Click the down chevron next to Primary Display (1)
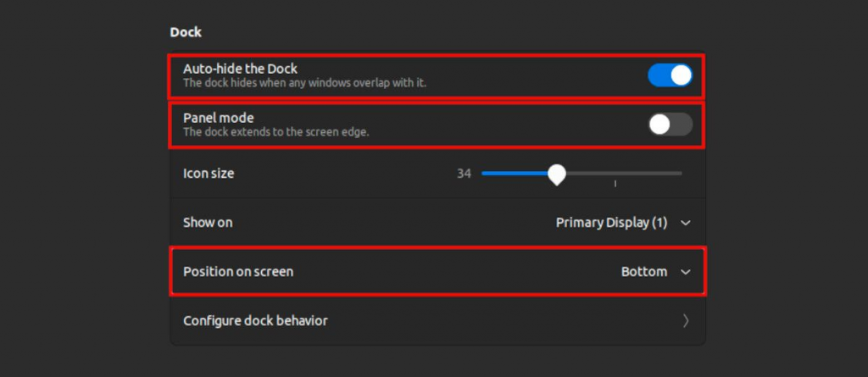The height and width of the screenshot is (377, 868). (685, 223)
